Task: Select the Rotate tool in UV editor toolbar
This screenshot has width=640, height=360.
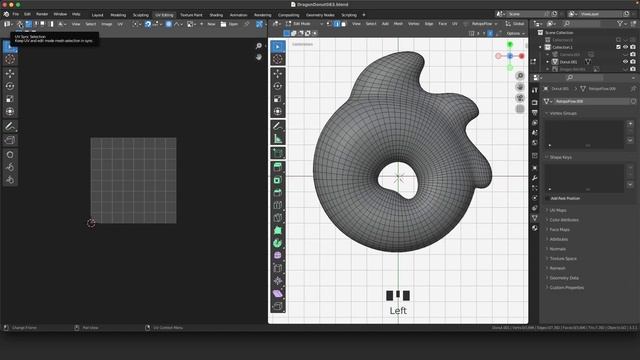Action: 10,86
